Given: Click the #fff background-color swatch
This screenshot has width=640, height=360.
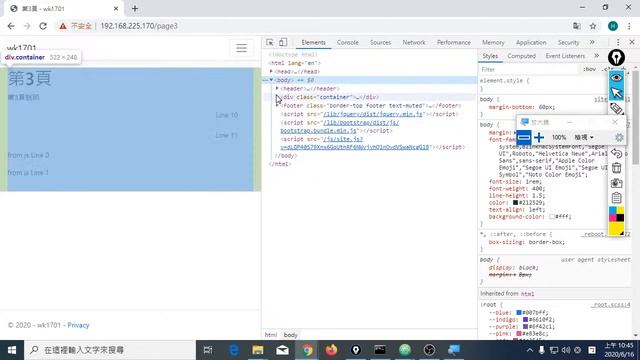Looking at the screenshot, I should [x=551, y=217].
